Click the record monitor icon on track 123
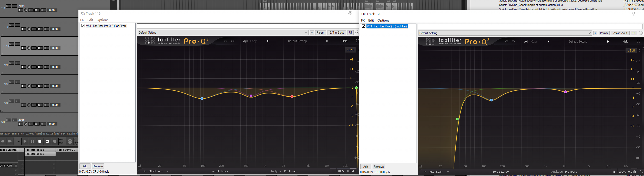644x176 pixels. pyautogui.click(x=46, y=105)
